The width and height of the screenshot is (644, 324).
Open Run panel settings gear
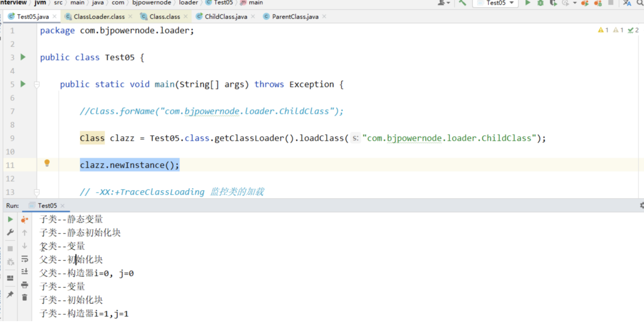(x=642, y=205)
